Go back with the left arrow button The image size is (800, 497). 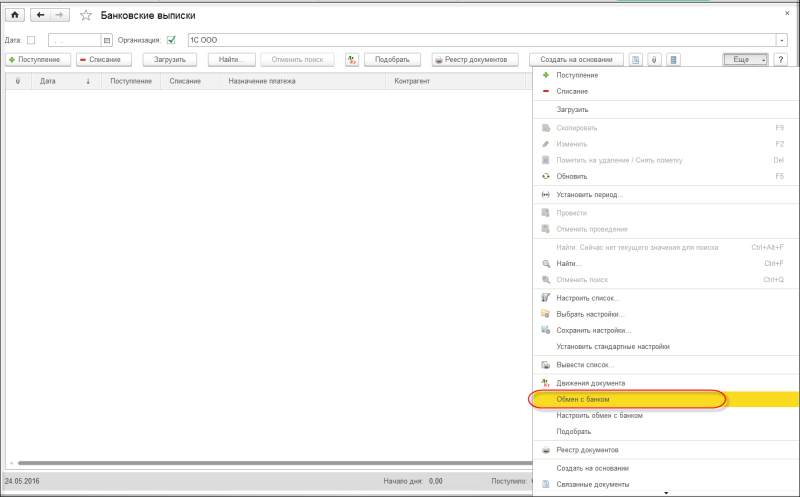coord(40,15)
